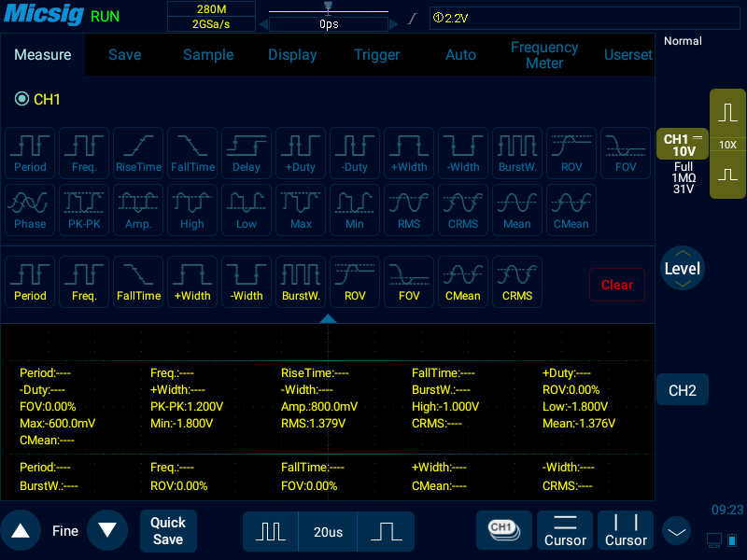Collapse the measure menu with the up arrow
The image size is (747, 560).
coord(328,318)
